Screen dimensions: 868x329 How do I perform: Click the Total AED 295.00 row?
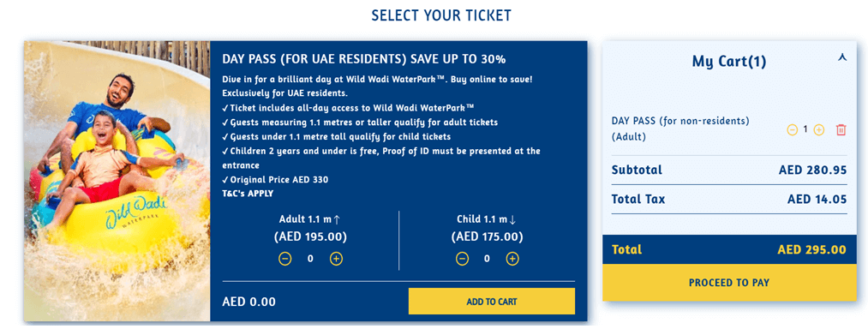pos(729,249)
